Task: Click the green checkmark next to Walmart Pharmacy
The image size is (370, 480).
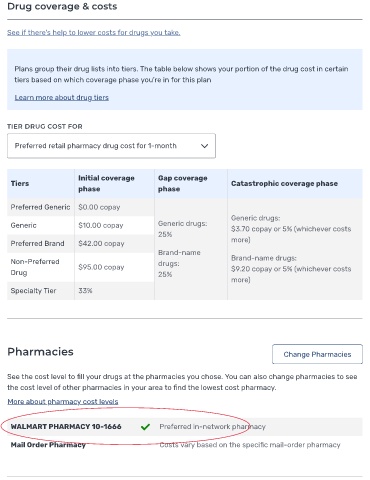Action: point(145,427)
